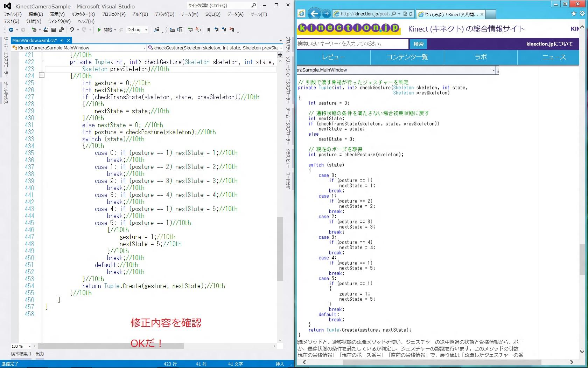The height and width of the screenshot is (368, 588).
Task: Open the デバッグ(D) menu
Action: tap(164, 14)
